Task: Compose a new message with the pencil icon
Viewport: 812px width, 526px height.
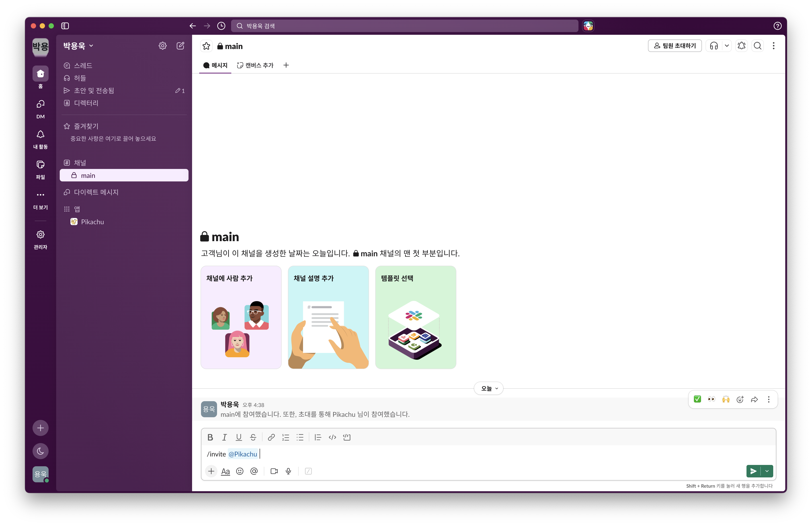Action: 180,46
